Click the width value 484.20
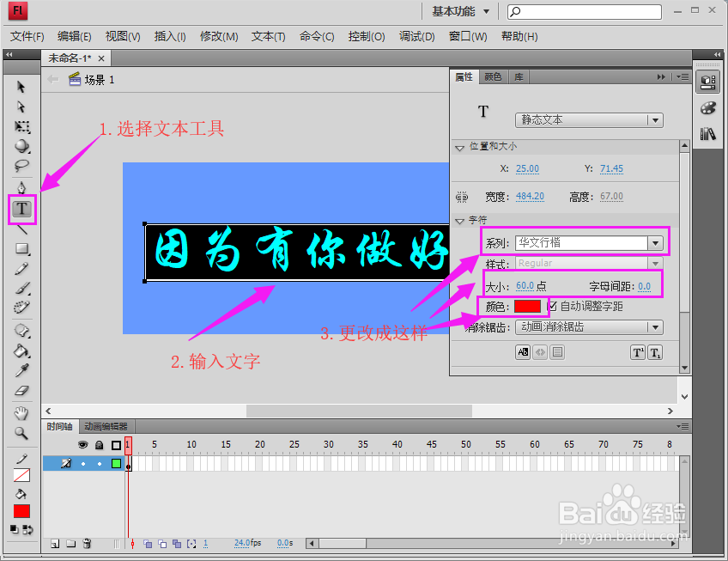This screenshot has width=728, height=561. 530,196
